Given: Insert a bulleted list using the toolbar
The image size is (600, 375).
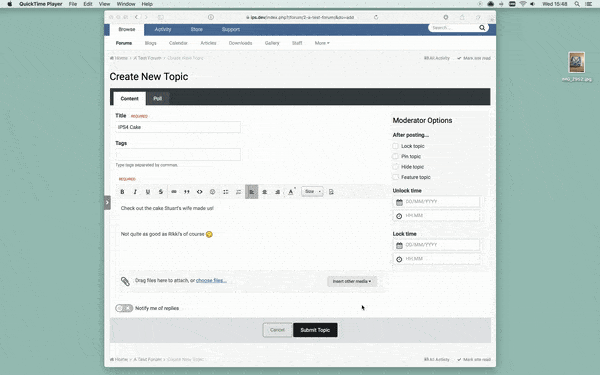Looking at the screenshot, I should pos(226,192).
